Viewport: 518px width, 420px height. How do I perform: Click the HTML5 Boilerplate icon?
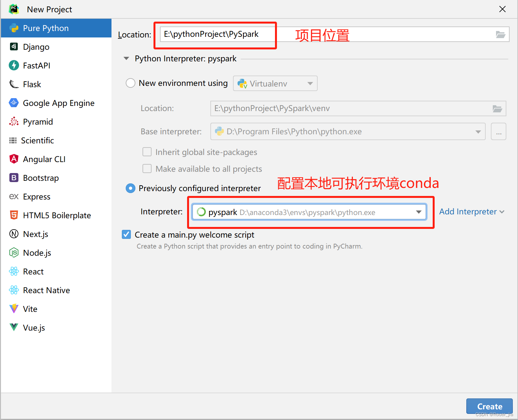pos(14,215)
